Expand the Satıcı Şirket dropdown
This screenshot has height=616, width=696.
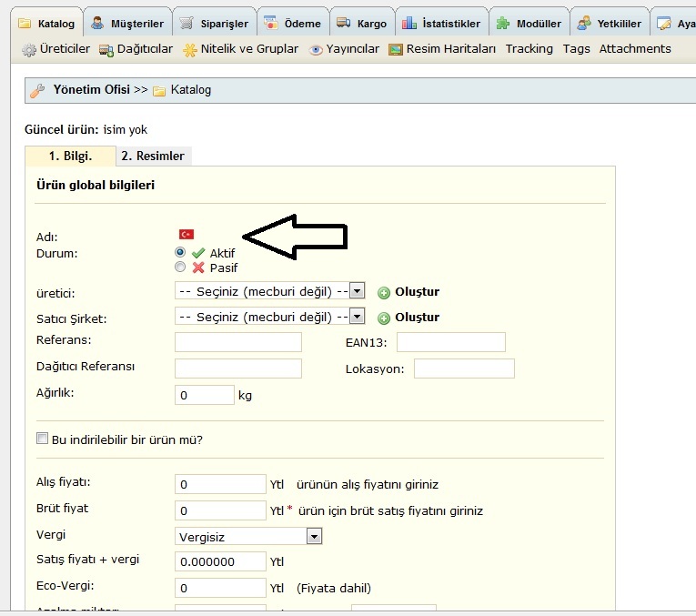270,317
